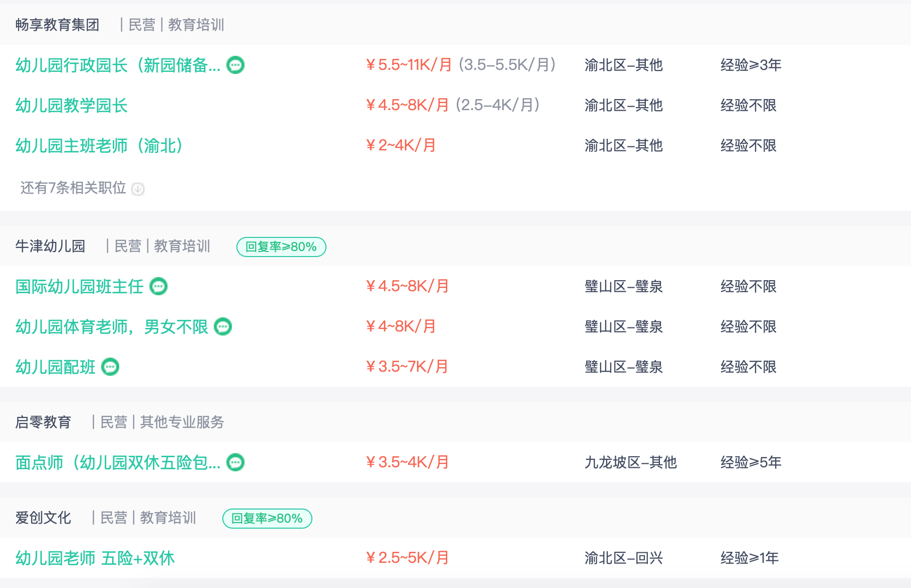The image size is (911, 588).
Task: Click chat icon beside 国际幼儿园班主任
Action: [x=158, y=286]
